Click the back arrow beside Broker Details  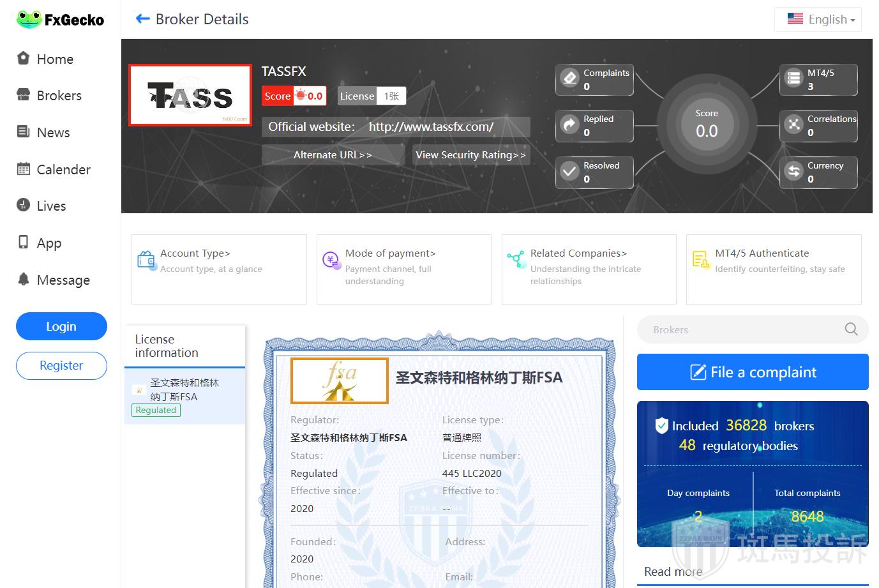142,19
